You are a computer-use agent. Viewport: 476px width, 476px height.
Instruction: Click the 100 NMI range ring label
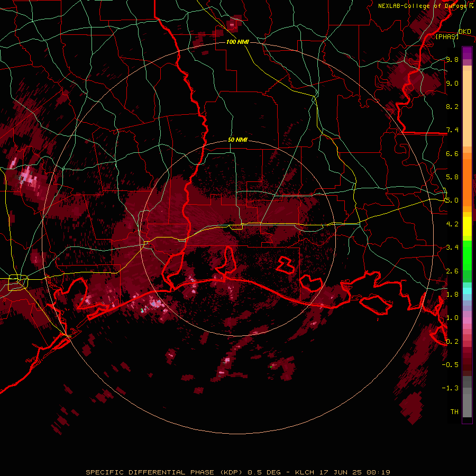coord(237,42)
